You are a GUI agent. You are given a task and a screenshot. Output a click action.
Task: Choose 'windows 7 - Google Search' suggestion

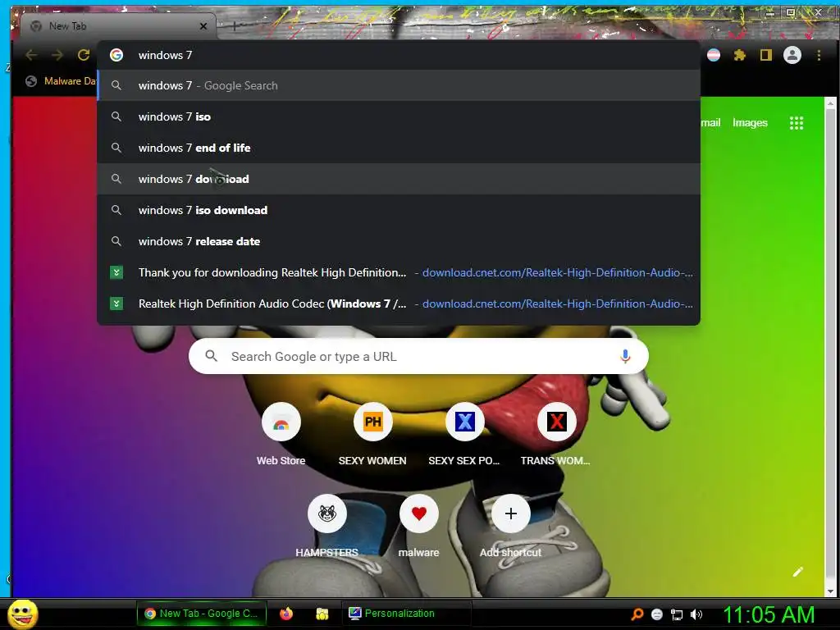399,85
